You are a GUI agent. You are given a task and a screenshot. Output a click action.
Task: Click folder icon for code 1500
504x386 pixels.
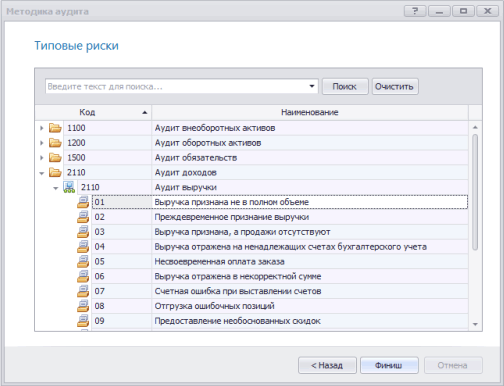[55, 157]
